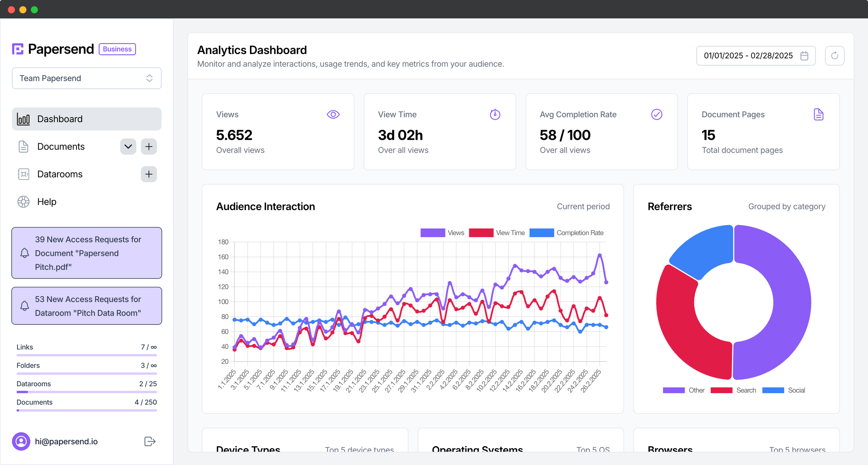Open the 53 new Dataroom access requests notification
Screen dimensions: 868x465
[x=86, y=306]
